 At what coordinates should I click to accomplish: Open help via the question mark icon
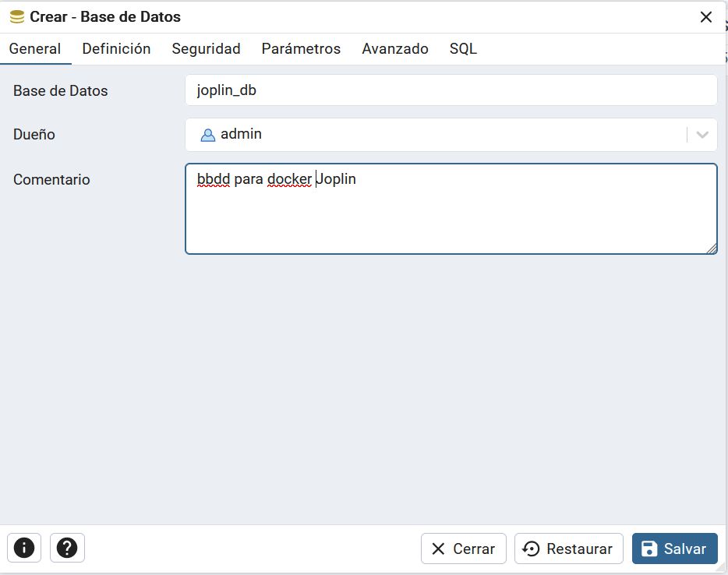(x=67, y=549)
